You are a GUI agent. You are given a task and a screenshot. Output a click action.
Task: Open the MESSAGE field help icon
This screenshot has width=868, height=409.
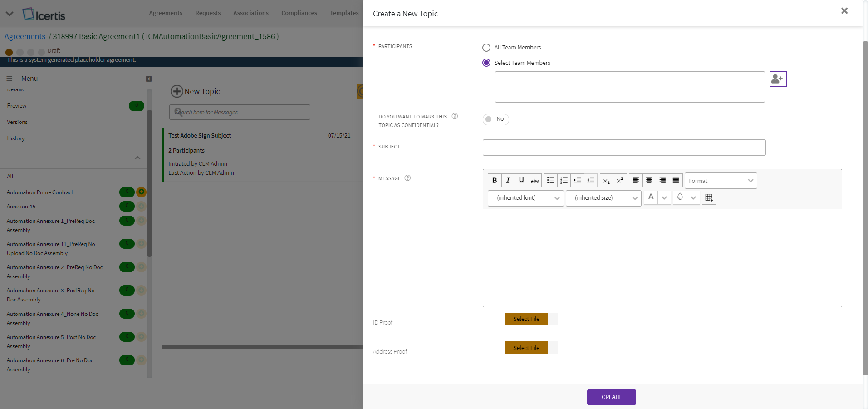[x=407, y=178]
